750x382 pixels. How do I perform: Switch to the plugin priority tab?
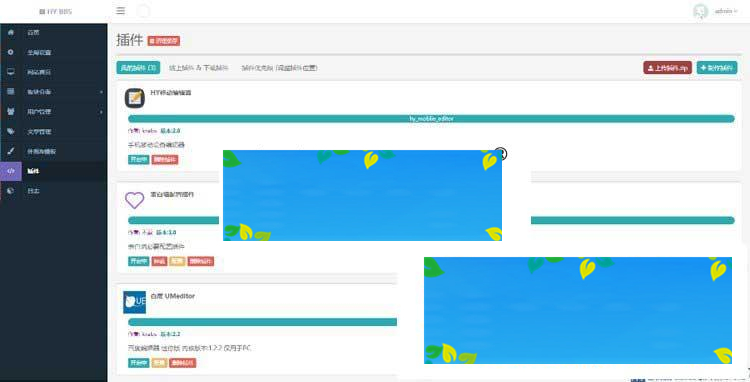click(279, 68)
